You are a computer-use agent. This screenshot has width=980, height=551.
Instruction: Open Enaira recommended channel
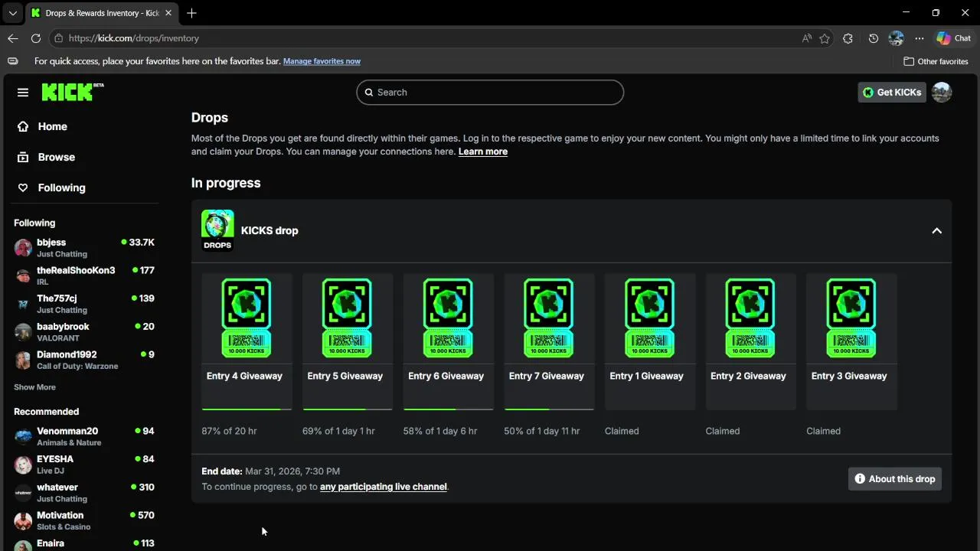[x=84, y=544]
